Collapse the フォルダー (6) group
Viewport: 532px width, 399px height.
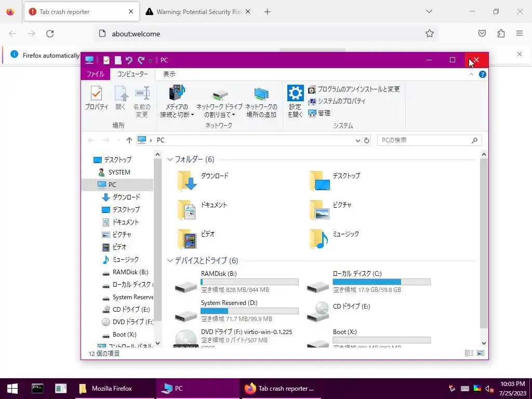point(170,159)
